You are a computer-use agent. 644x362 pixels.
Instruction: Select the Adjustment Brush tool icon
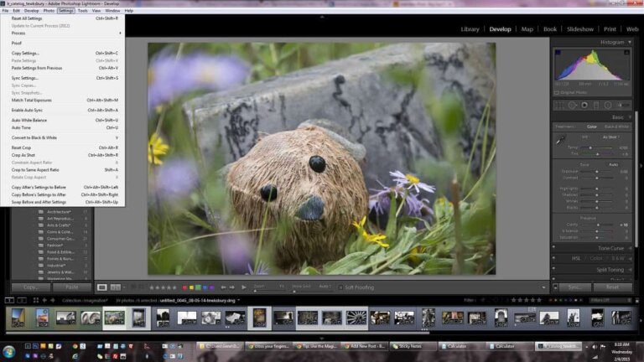pos(623,105)
